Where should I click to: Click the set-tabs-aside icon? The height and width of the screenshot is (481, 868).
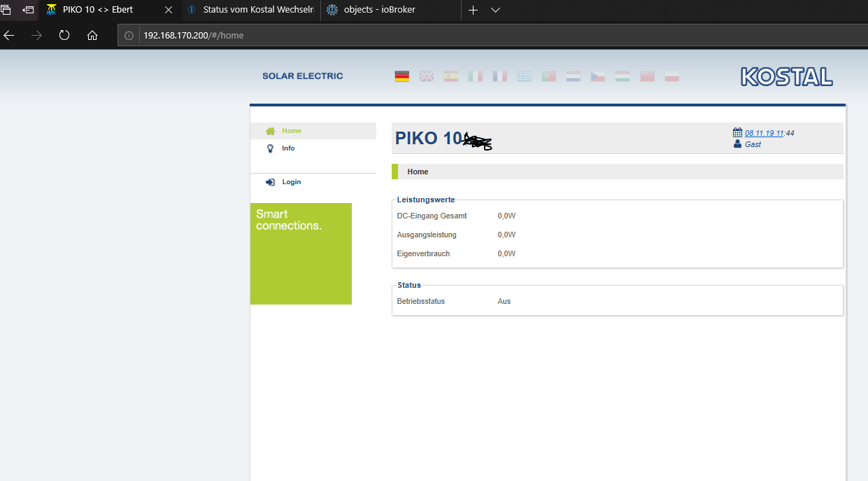click(29, 10)
